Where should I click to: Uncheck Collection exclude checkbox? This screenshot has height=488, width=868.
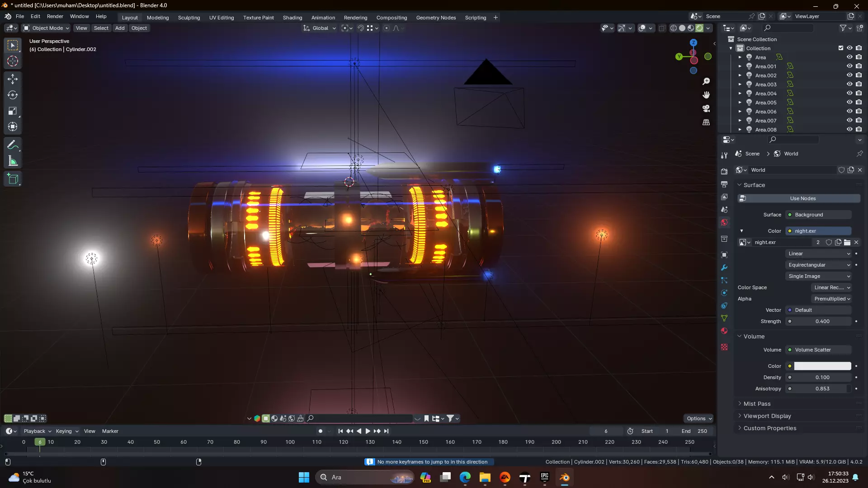841,48
